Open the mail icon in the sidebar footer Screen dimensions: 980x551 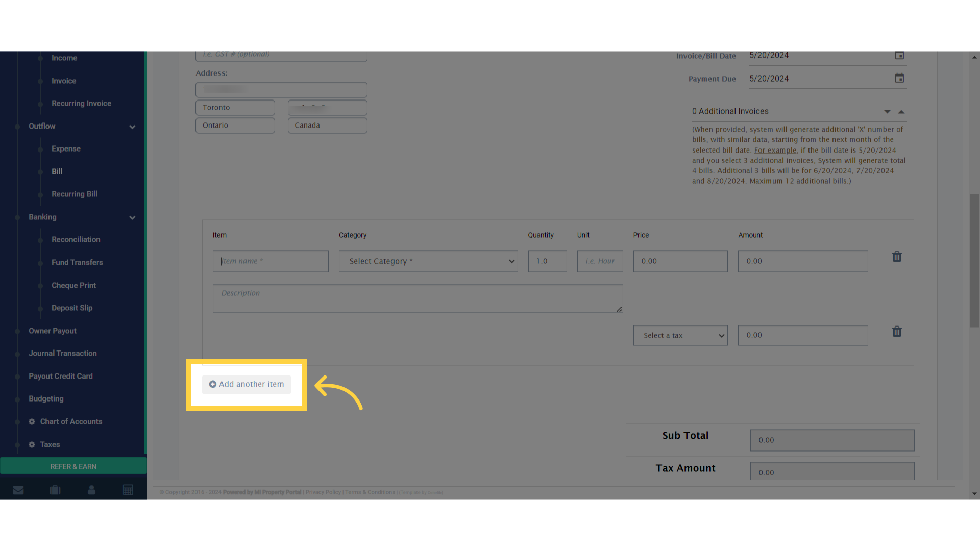(18, 490)
